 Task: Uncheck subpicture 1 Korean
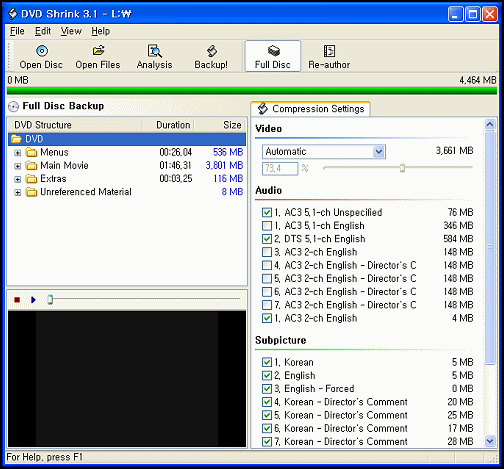[267, 362]
